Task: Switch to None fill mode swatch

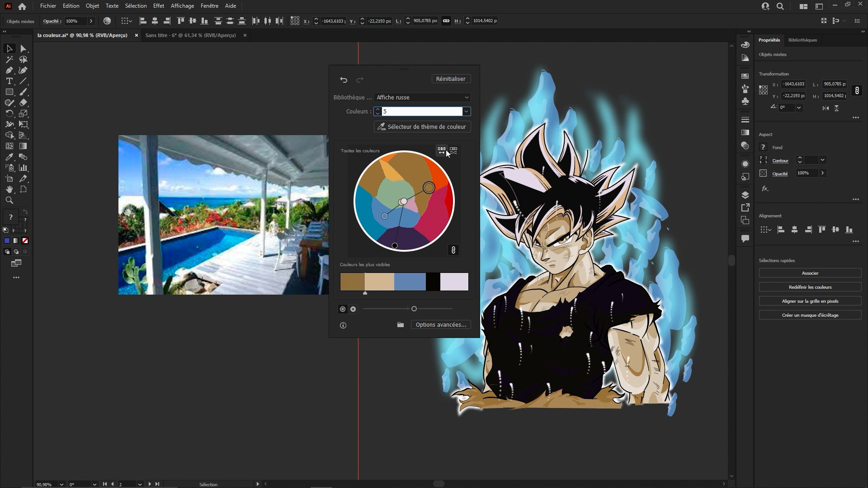Action: [x=25, y=241]
